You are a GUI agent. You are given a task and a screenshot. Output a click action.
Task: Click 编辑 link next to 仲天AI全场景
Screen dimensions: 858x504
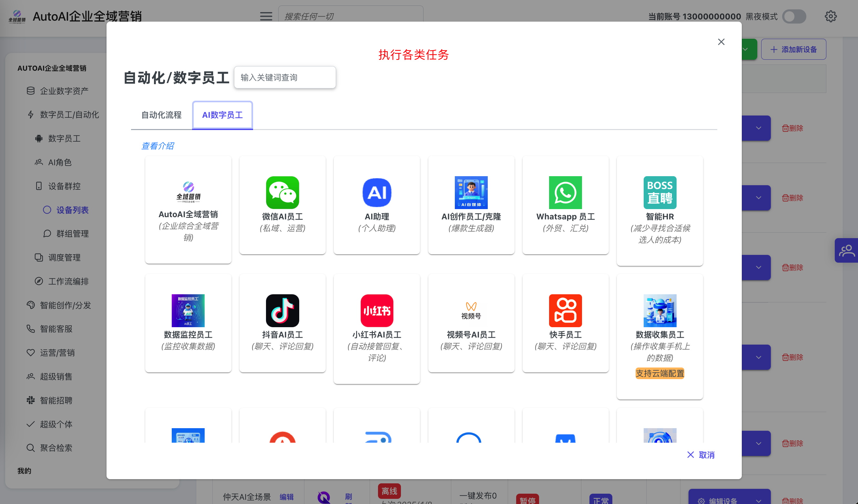pyautogui.click(x=286, y=497)
